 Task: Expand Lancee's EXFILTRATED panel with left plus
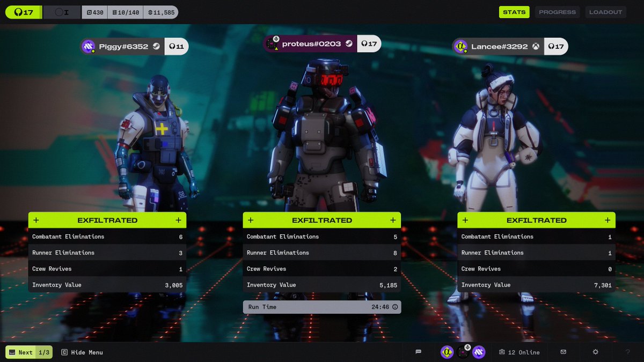click(465, 220)
